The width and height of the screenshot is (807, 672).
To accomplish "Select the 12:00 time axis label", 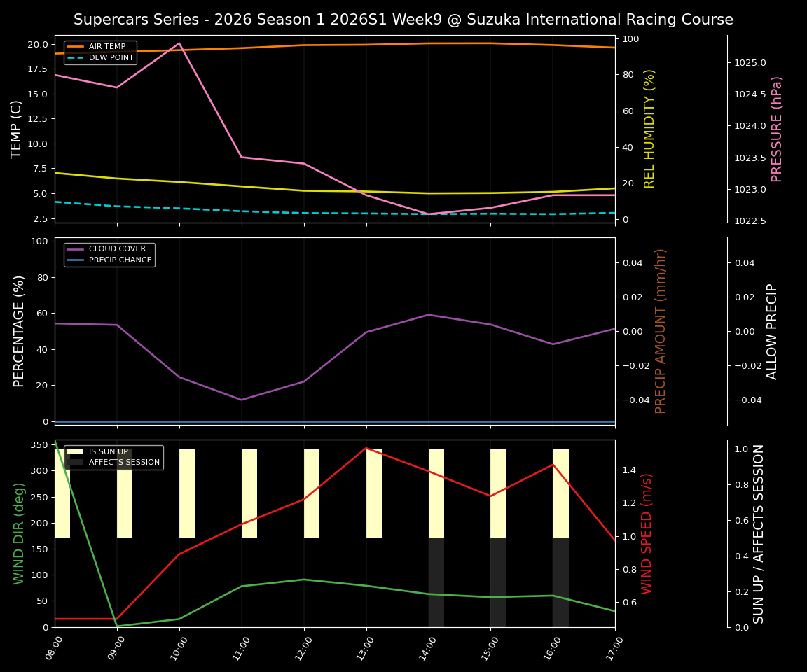I will (301, 647).
